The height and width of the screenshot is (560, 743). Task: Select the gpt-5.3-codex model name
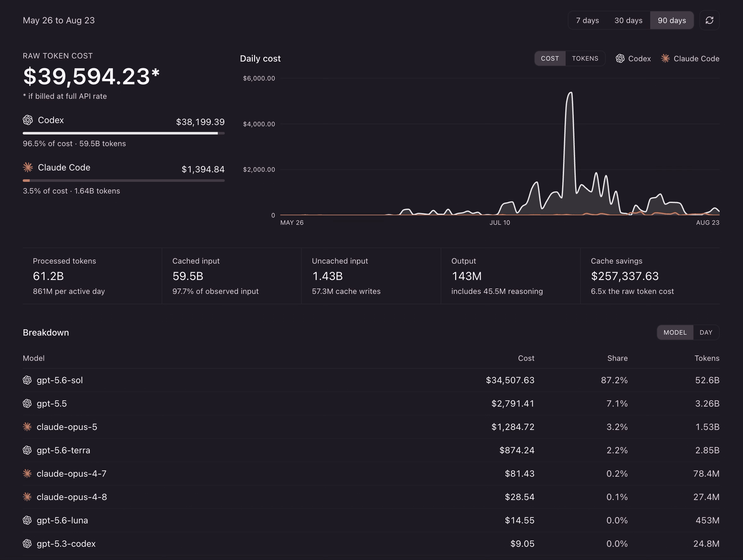coord(66,544)
